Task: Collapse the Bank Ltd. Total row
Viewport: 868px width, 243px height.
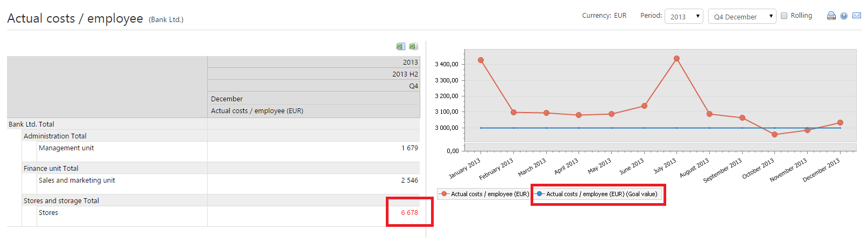Action: pyautogui.click(x=31, y=124)
